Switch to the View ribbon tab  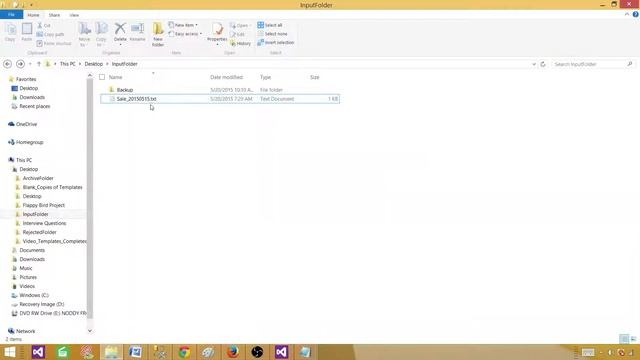[74, 15]
